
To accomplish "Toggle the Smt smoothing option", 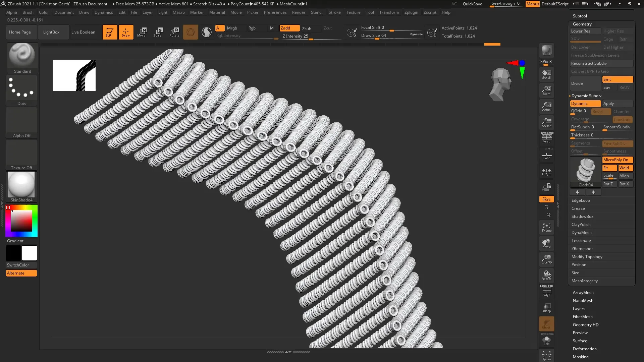I will tap(618, 79).
